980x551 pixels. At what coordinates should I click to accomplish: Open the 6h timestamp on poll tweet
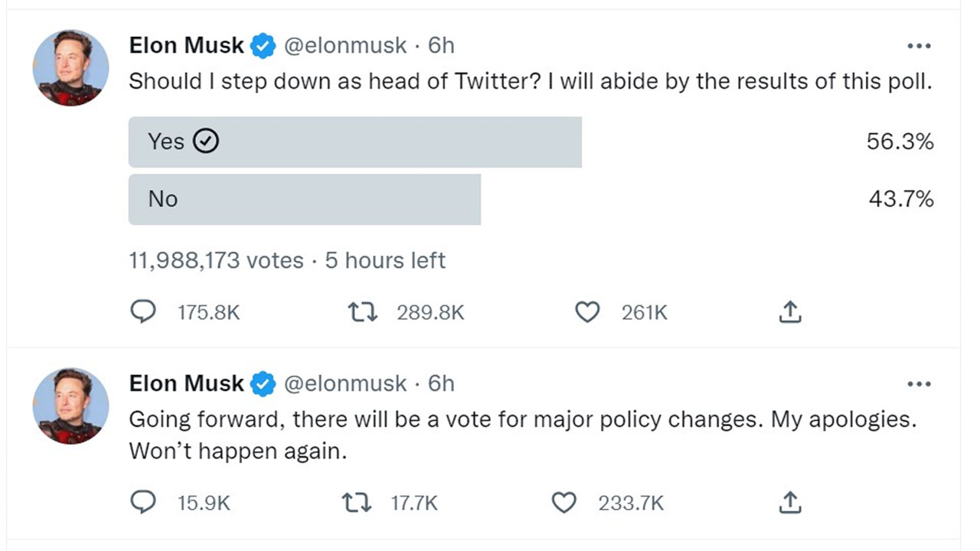(441, 46)
